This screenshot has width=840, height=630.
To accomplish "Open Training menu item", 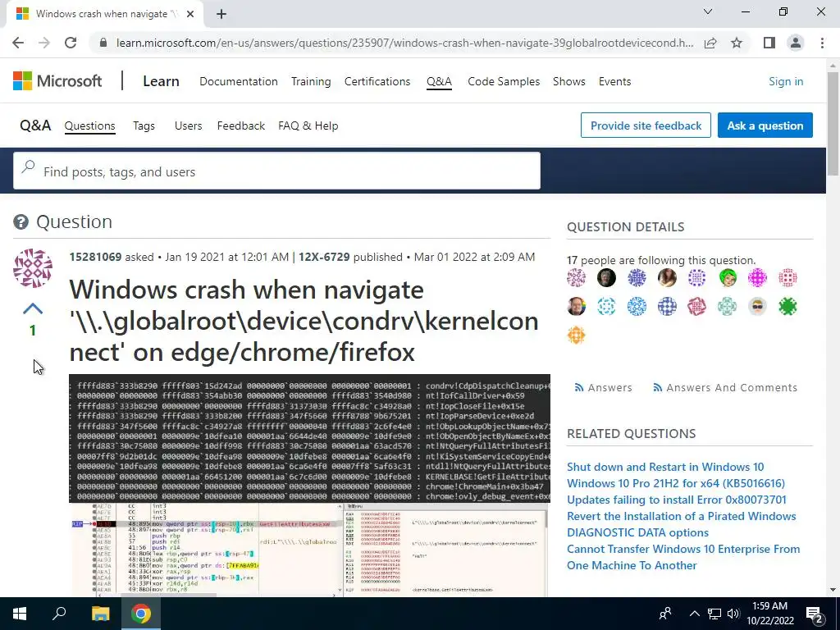I will pyautogui.click(x=311, y=81).
